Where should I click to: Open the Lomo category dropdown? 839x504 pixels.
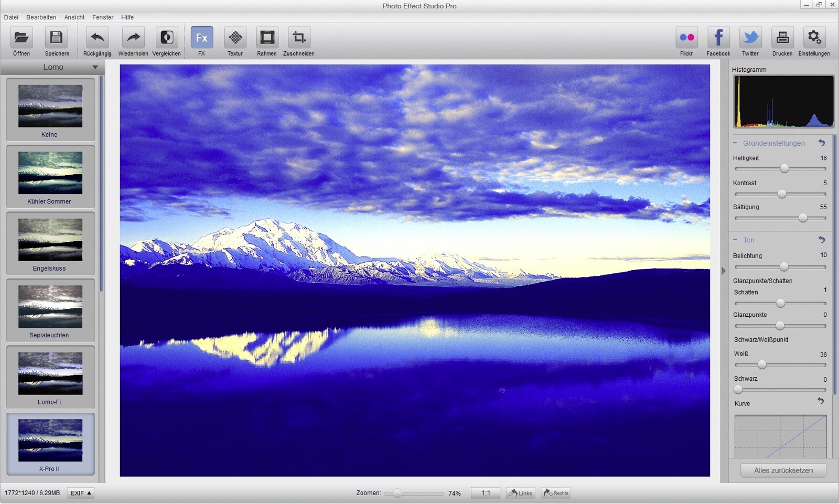[x=95, y=67]
